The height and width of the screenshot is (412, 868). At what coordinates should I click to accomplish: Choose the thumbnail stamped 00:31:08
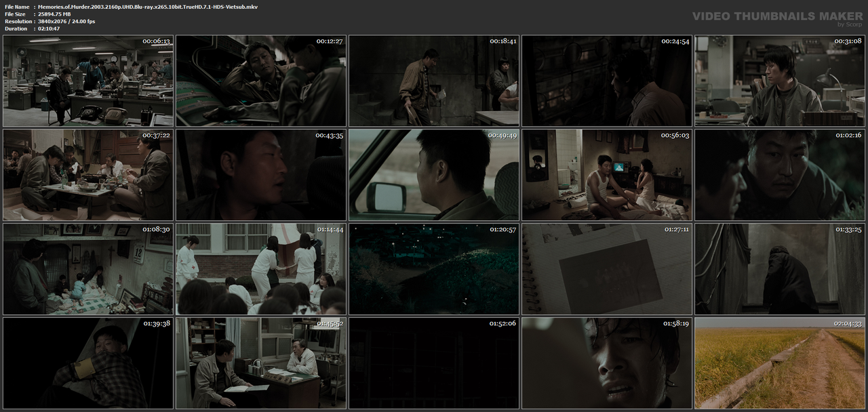point(780,81)
